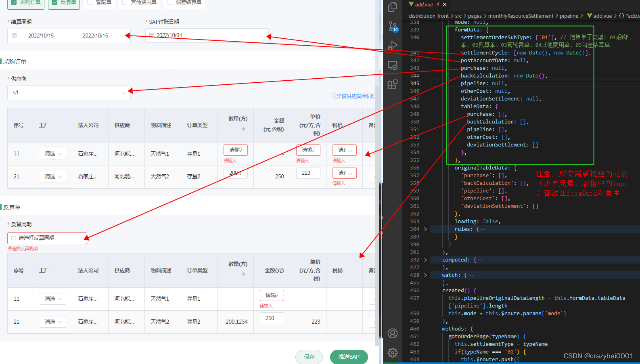Select distribution-front in the breadcrumb
The width and height of the screenshot is (640, 364).
pyautogui.click(x=429, y=16)
